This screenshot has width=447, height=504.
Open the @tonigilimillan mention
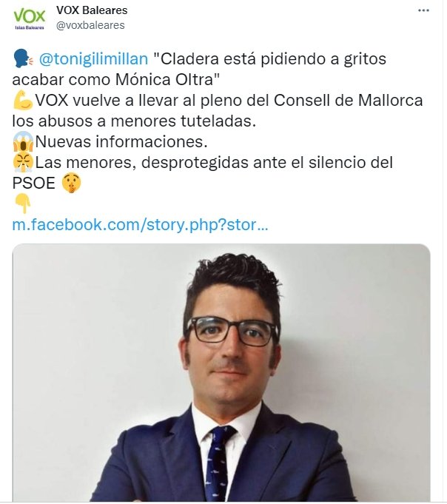[x=93, y=59]
